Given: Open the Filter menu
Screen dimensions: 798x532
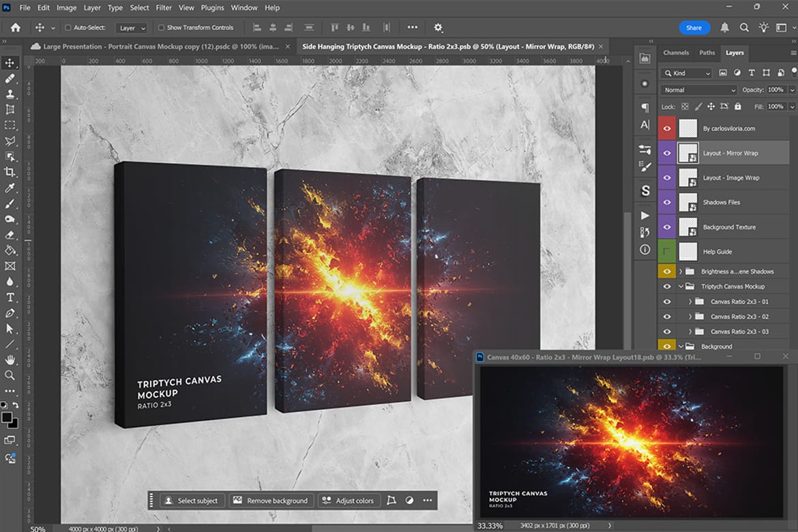Looking at the screenshot, I should coord(164,8).
